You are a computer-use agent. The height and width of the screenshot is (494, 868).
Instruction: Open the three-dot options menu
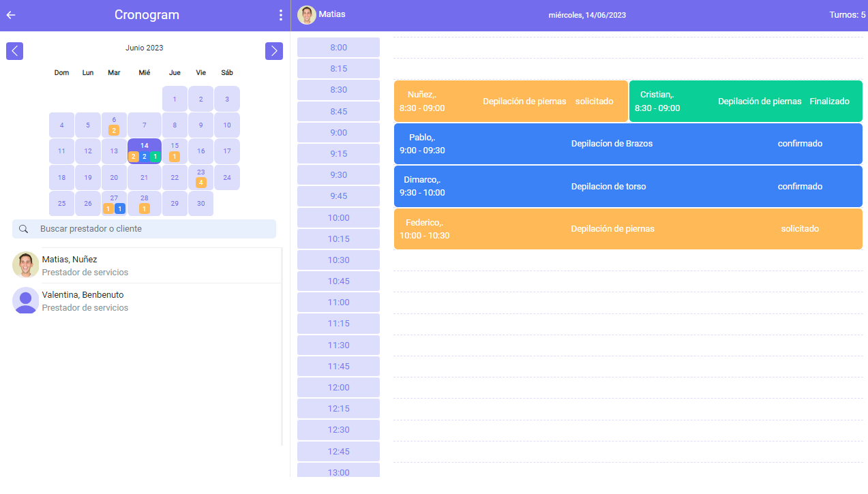click(280, 15)
